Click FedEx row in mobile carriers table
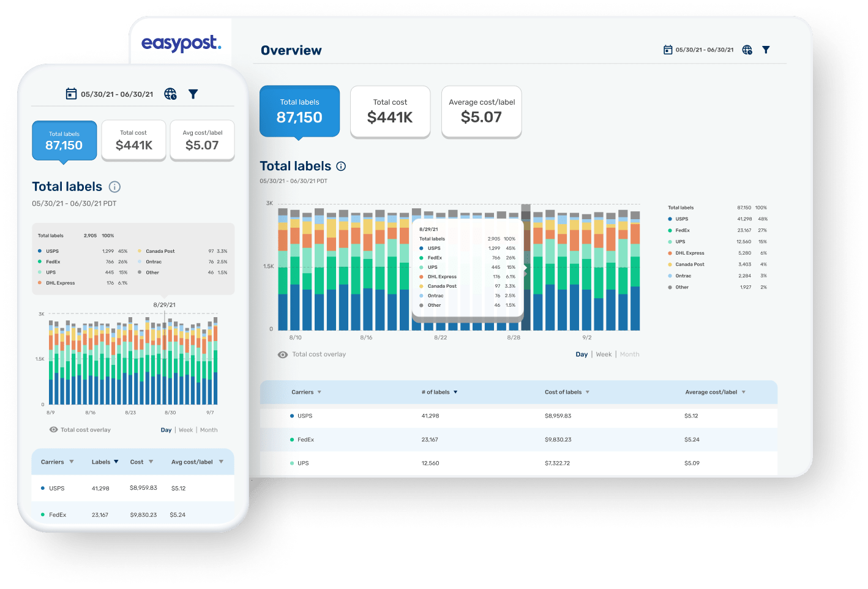Screen dimensions: 868x589 coord(133,513)
